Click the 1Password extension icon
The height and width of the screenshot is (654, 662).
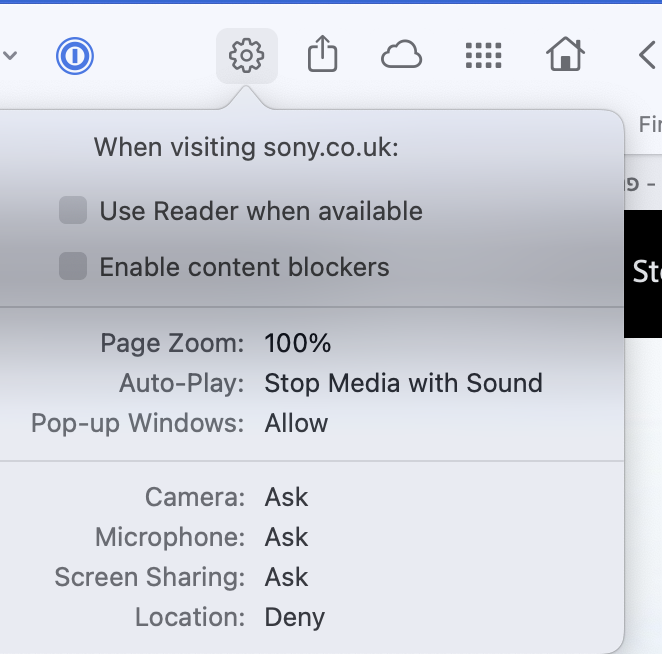(74, 56)
